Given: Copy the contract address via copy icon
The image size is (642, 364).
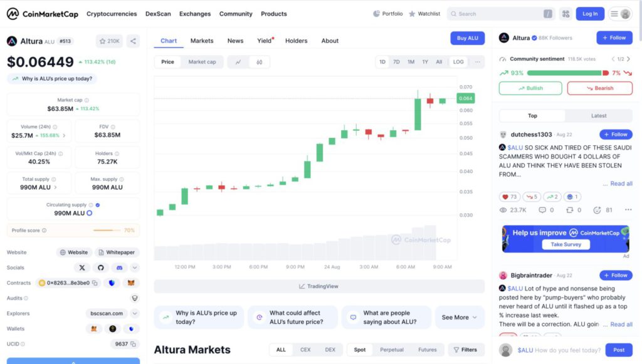Looking at the screenshot, I should 95,283.
